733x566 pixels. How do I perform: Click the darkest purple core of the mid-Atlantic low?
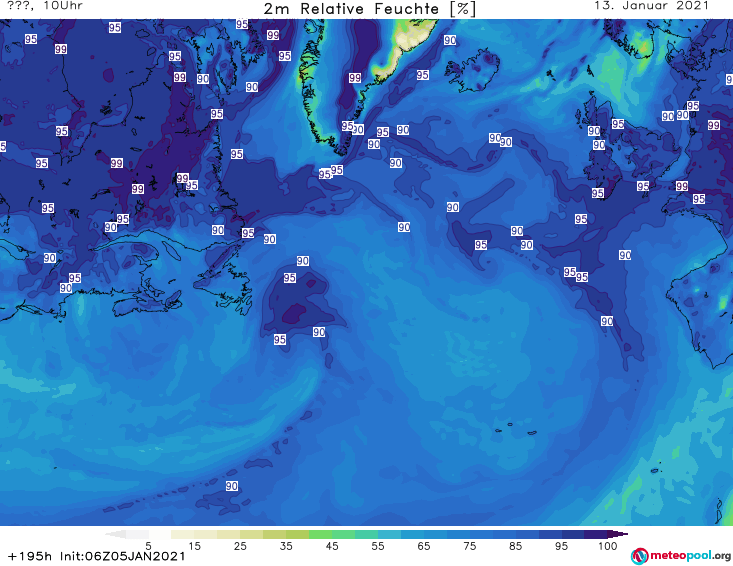pos(295,313)
